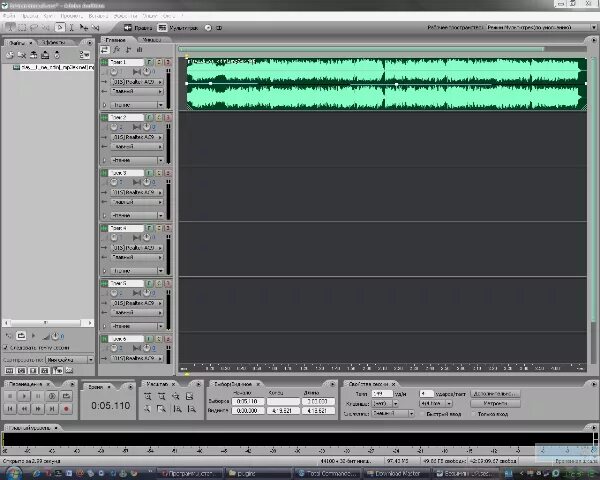Open the workspace dropdown at top right

541,28
